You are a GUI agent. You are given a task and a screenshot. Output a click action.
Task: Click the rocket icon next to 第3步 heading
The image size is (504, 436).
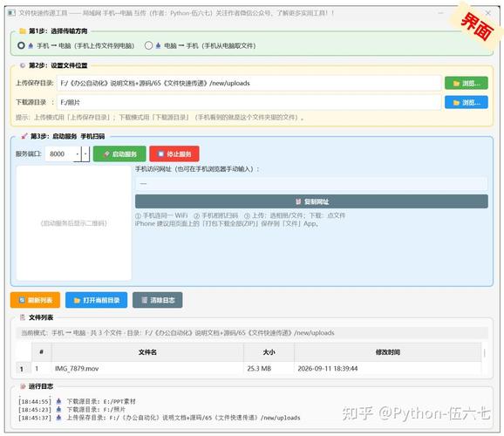pyautogui.click(x=24, y=136)
